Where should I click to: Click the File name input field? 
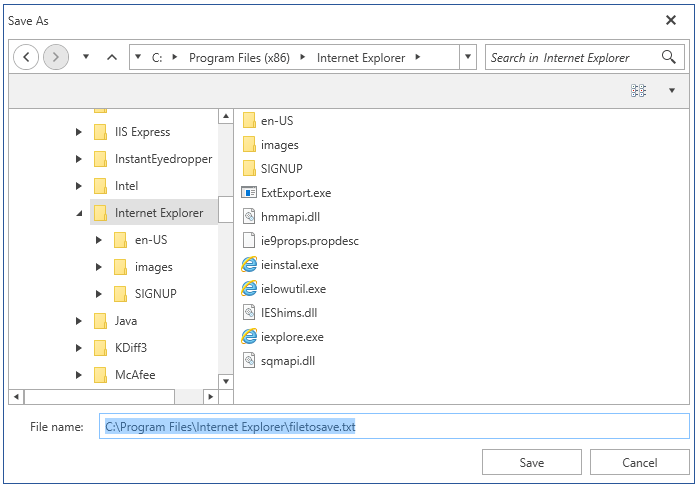click(394, 426)
